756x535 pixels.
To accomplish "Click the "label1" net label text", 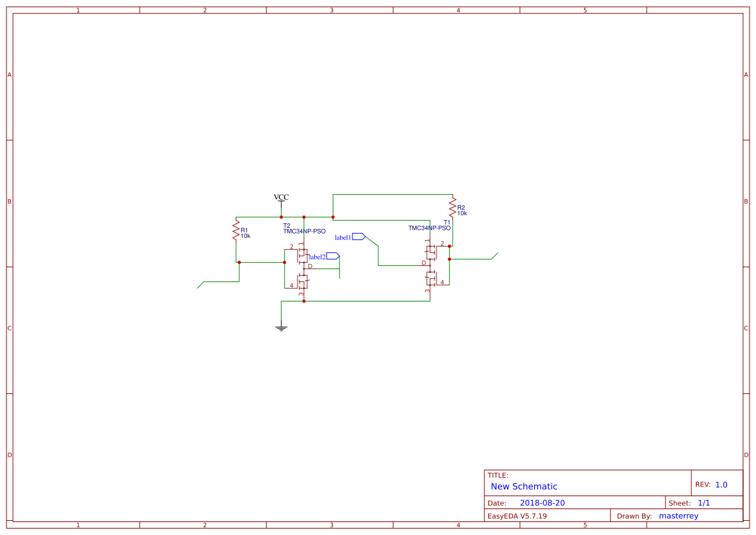I will click(x=343, y=237).
